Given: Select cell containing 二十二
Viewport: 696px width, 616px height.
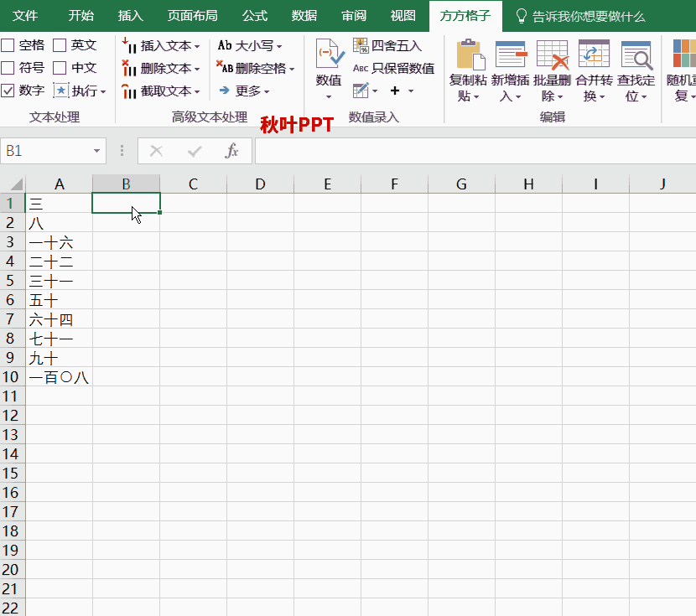Looking at the screenshot, I should [59, 261].
